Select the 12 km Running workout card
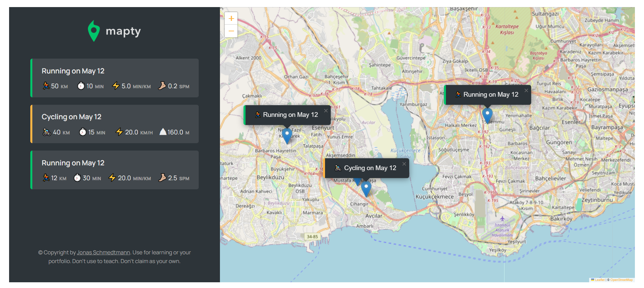The height and width of the screenshot is (288, 644). click(115, 170)
